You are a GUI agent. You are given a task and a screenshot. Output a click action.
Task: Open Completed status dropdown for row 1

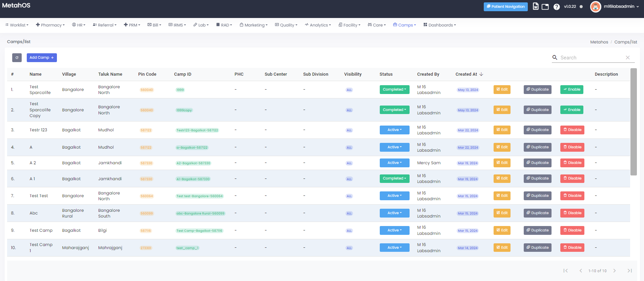[x=395, y=90]
